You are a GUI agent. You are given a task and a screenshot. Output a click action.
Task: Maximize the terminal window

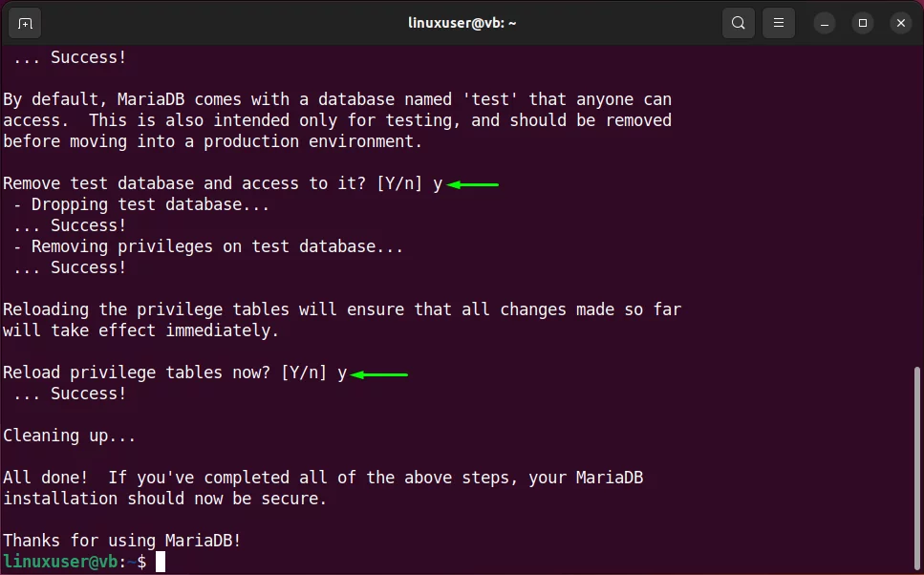click(863, 24)
